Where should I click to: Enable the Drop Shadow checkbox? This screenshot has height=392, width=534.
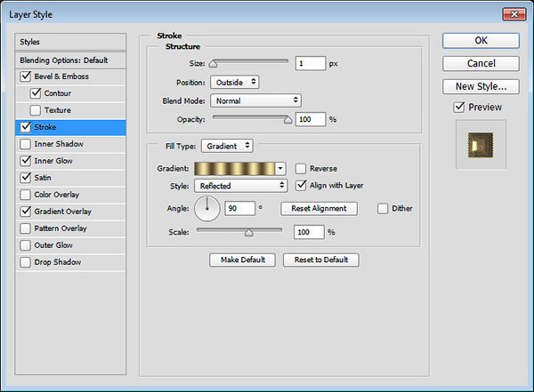pyautogui.click(x=26, y=262)
